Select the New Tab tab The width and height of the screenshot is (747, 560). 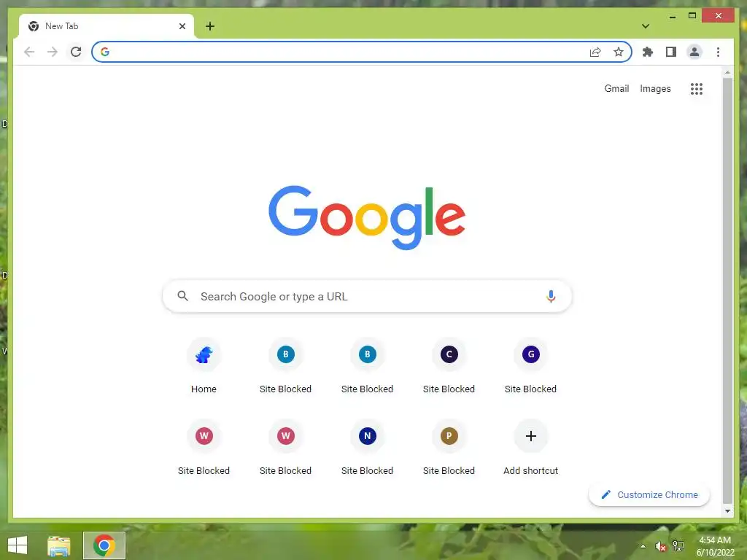coord(107,26)
